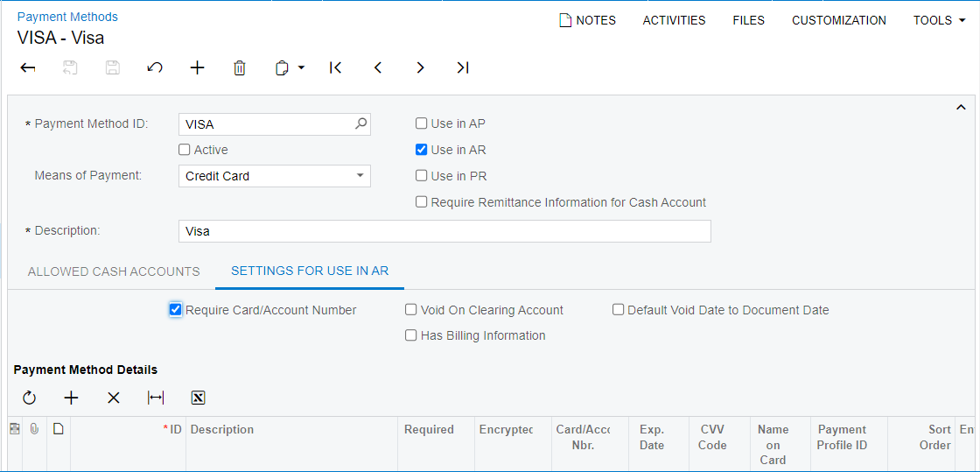Click the Description input field
Image resolution: width=980 pixels, height=472 pixels.
(444, 230)
